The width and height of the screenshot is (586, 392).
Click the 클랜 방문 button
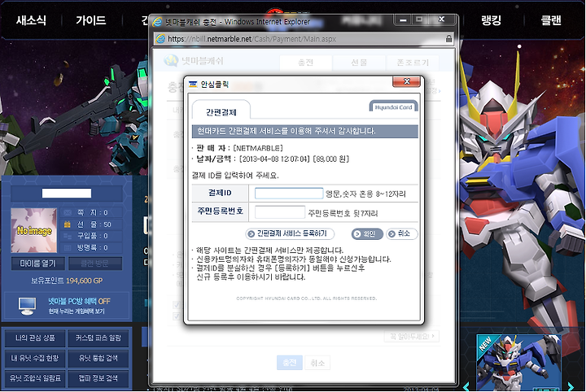click(x=95, y=264)
